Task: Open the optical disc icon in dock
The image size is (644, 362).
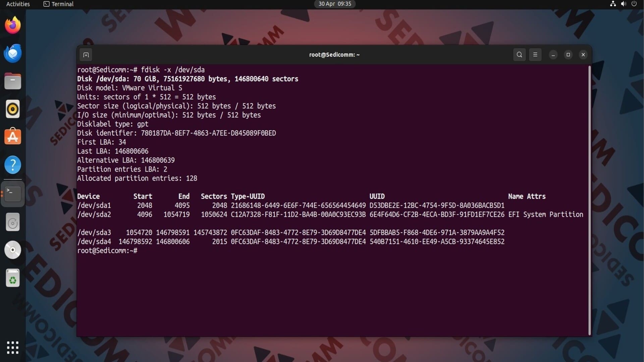Action: click(13, 250)
